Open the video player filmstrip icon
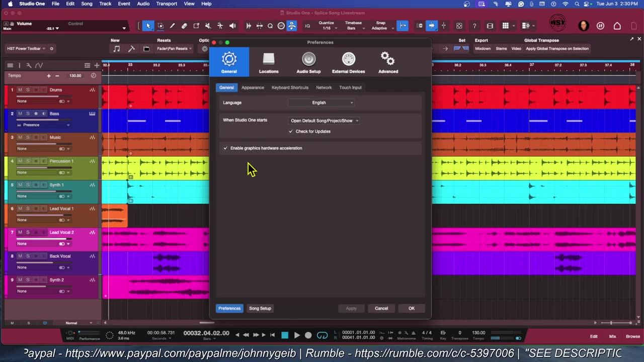 490,26
